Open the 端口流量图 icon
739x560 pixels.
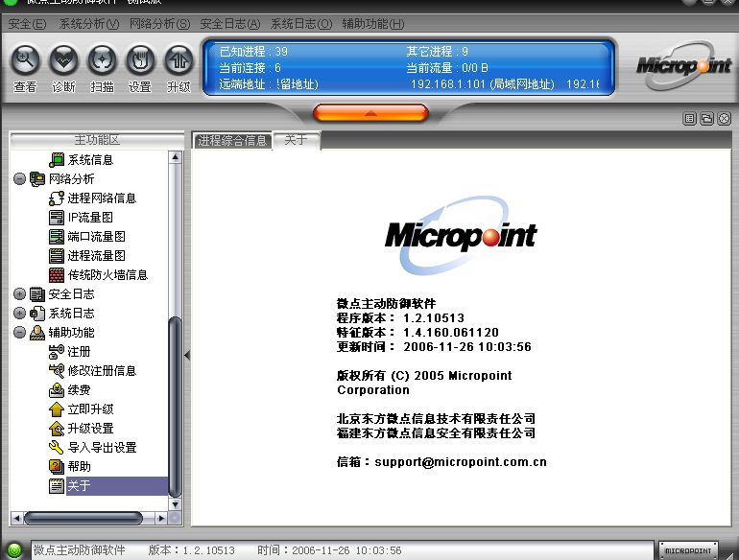click(57, 237)
